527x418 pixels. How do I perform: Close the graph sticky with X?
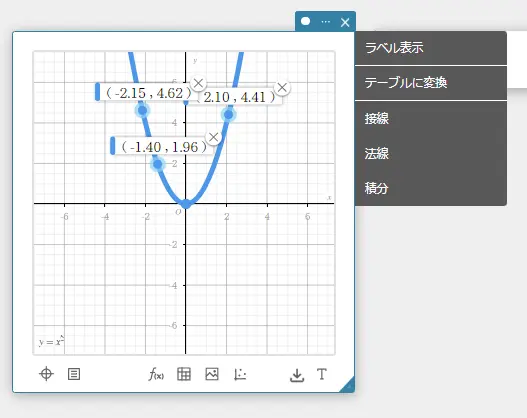(345, 23)
